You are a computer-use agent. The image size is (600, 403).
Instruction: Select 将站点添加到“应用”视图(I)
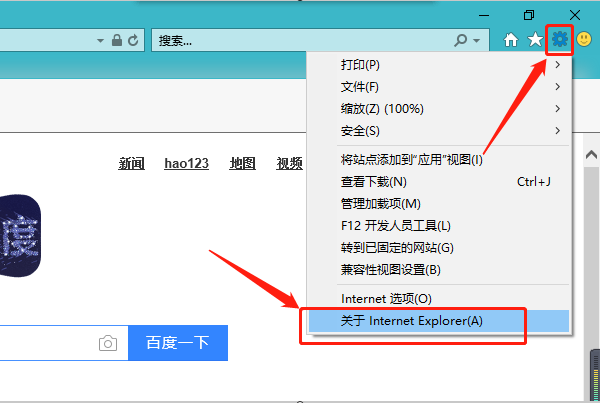[x=439, y=159]
